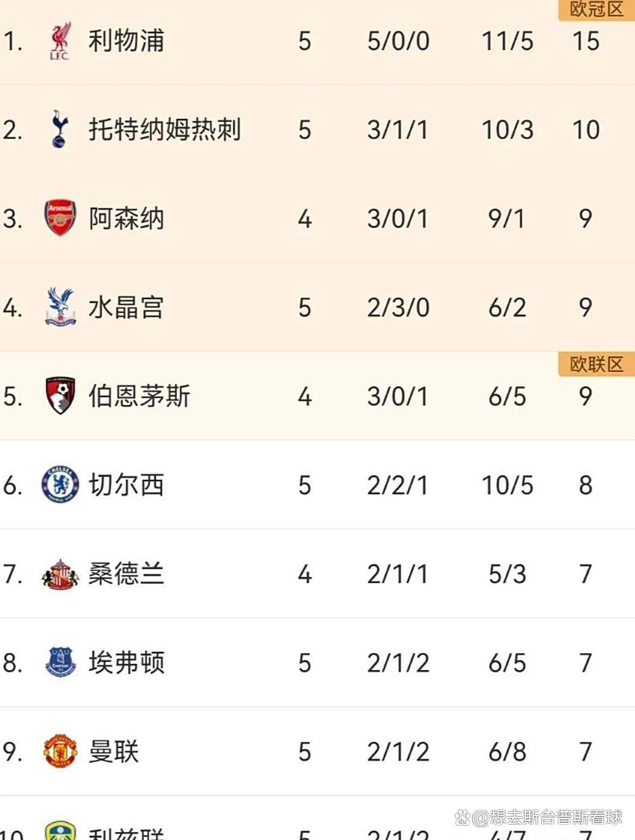This screenshot has width=635, height=840.
Task: Click the Sunderland club crest icon
Action: (60, 574)
